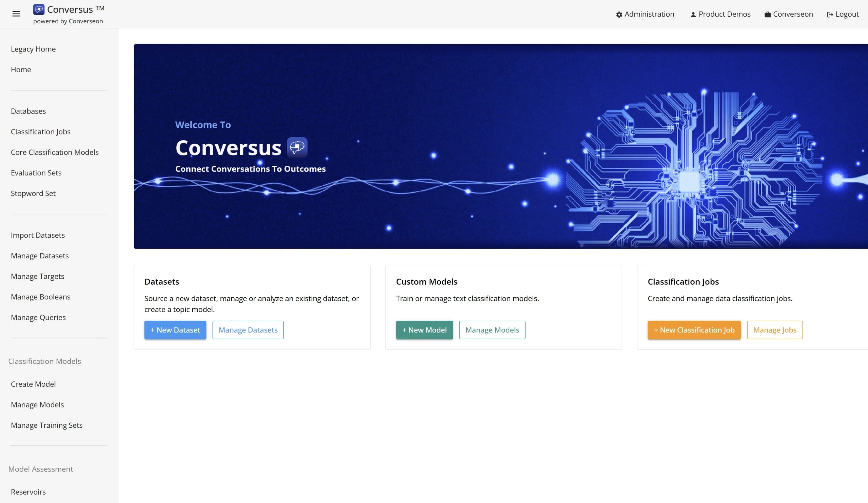This screenshot has height=503, width=868.
Task: Click the + New Model button
Action: pyautogui.click(x=425, y=330)
